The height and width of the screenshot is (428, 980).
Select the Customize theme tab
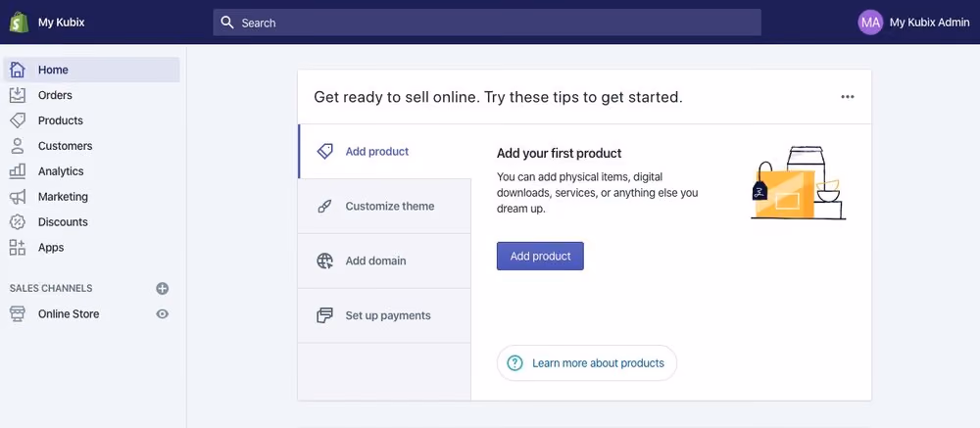[384, 207]
